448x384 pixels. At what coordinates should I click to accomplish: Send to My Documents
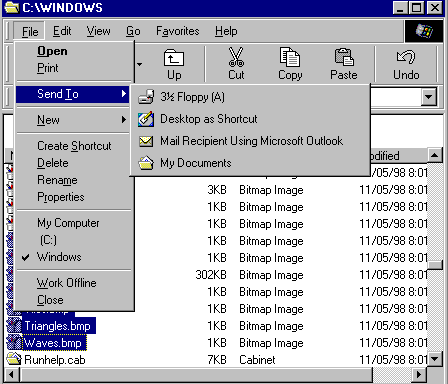pyautogui.click(x=250, y=163)
